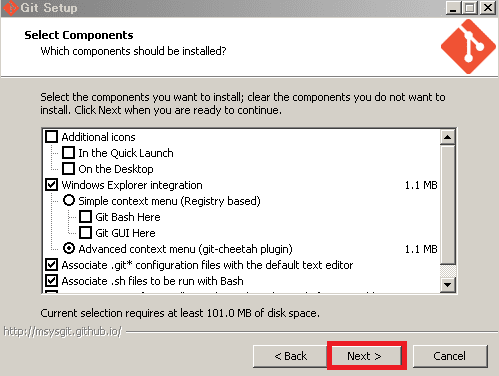499x376 pixels.
Task: Enable the Additional icons checkbox
Action: point(51,137)
